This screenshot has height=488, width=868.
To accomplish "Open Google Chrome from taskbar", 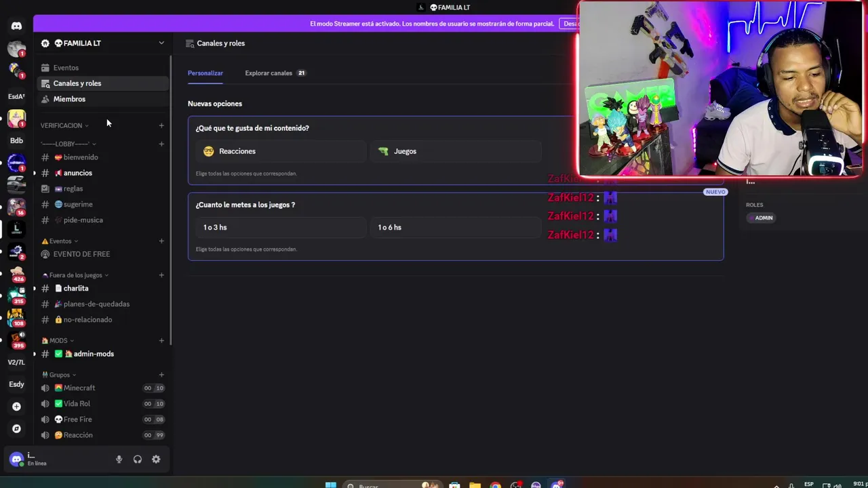I will click(496, 485).
